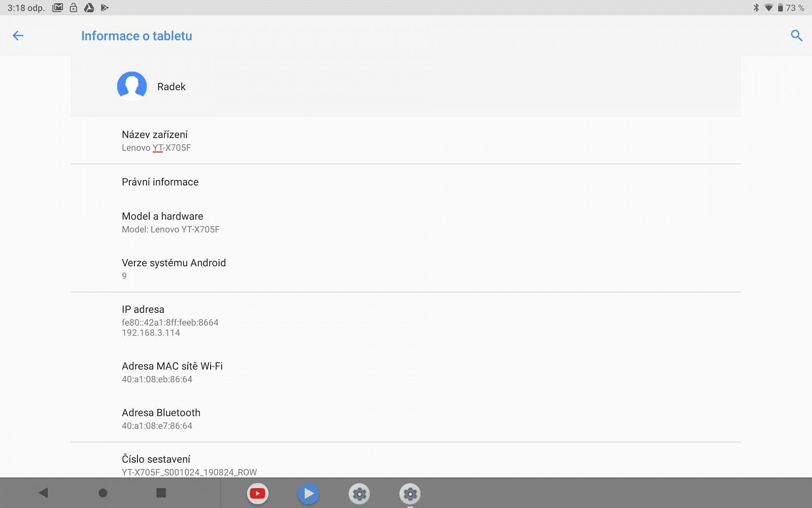Image resolution: width=812 pixels, height=508 pixels.
Task: Tap the recent apps square button
Action: coord(161,493)
